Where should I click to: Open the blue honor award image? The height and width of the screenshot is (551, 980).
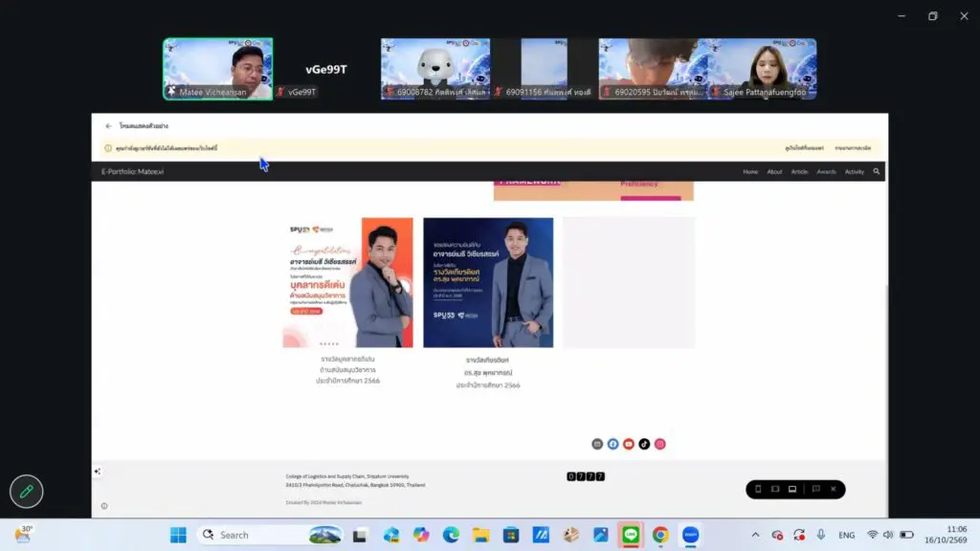coord(488,282)
